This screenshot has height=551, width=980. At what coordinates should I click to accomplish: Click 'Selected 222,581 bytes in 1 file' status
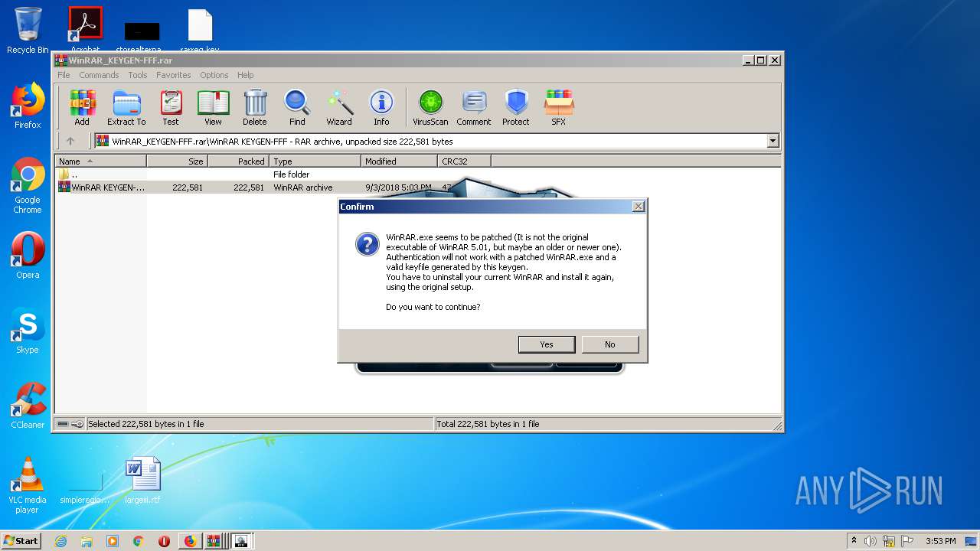tap(146, 424)
